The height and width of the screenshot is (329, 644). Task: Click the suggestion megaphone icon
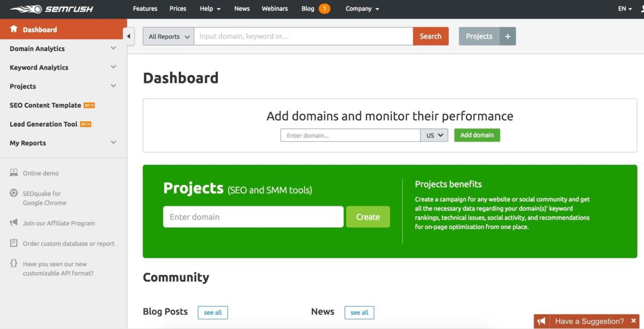(541, 321)
